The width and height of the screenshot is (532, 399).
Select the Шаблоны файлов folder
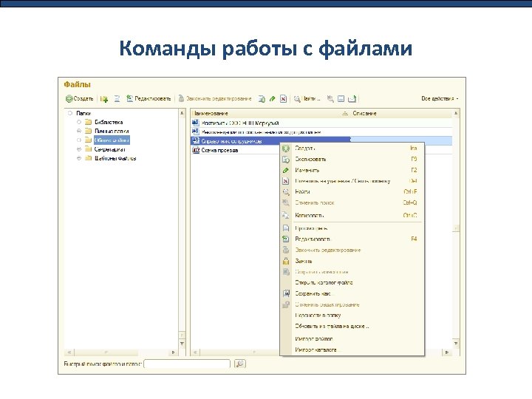point(115,158)
